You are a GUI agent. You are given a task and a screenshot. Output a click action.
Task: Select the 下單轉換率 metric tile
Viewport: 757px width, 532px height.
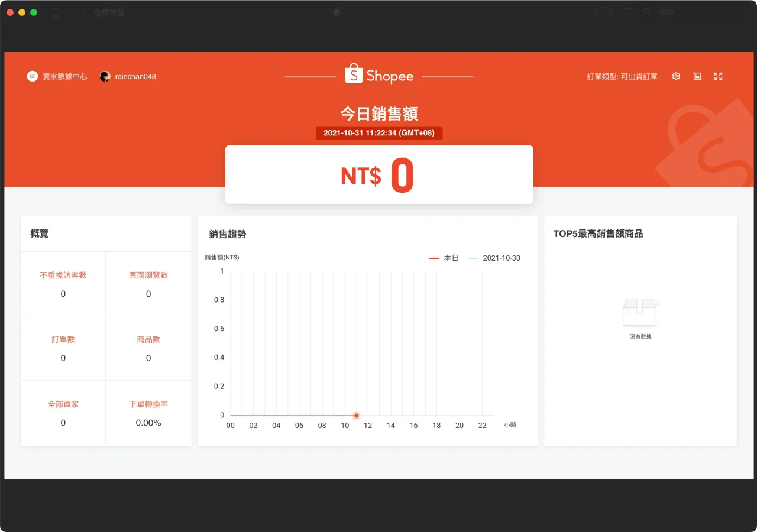(148, 413)
